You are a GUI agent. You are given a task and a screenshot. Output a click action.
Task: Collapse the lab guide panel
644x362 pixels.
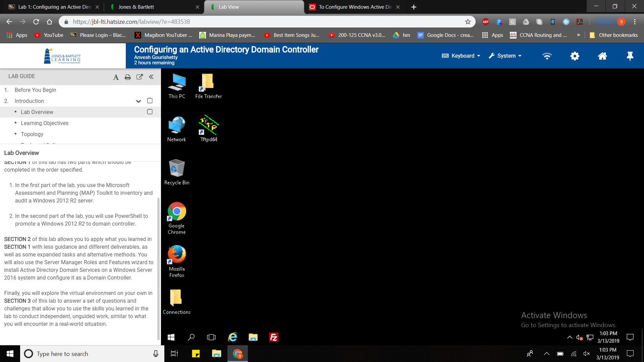(151, 77)
